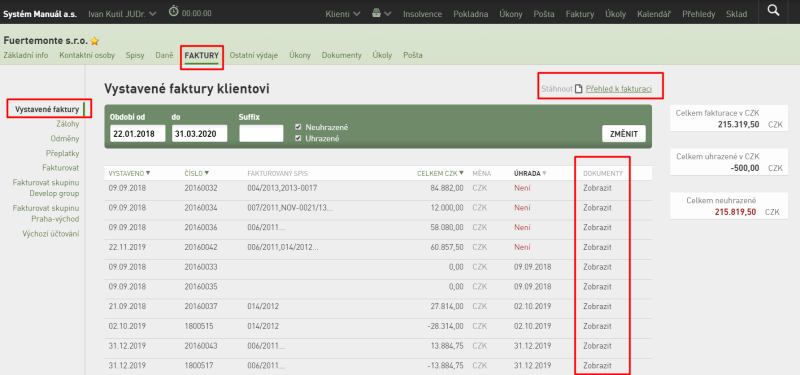
Task: Click Zobrazit for invoice 20160032
Action: (x=597, y=188)
